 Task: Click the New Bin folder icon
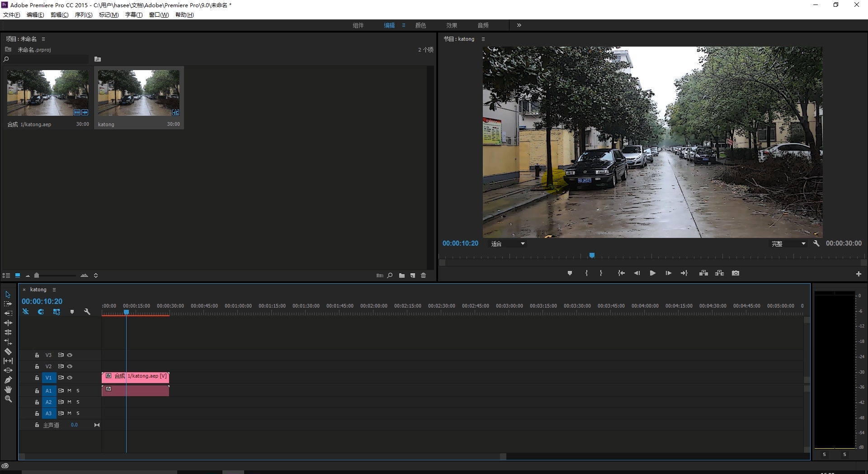pyautogui.click(x=402, y=275)
